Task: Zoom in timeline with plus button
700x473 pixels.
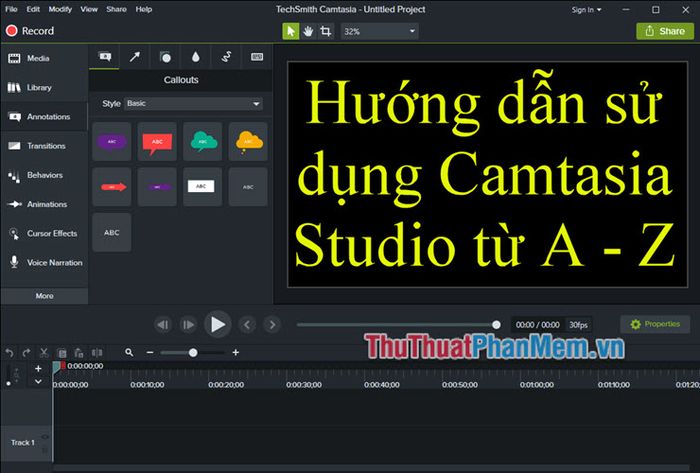Action: pos(236,353)
